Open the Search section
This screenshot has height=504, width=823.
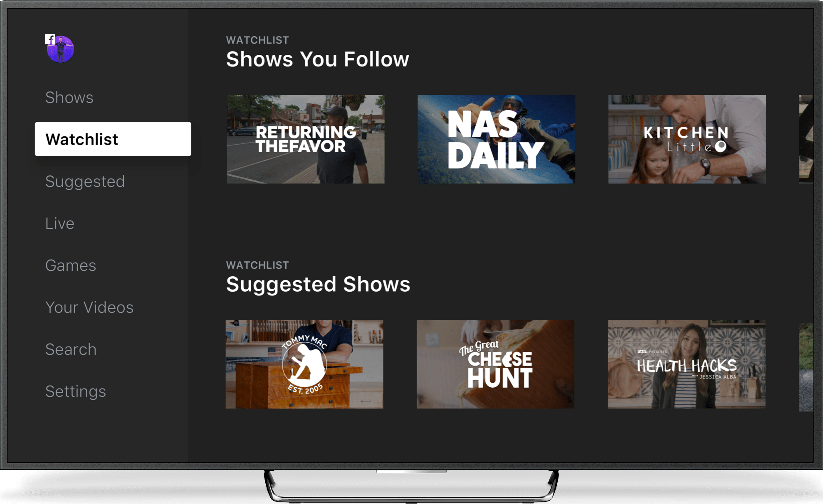71,350
